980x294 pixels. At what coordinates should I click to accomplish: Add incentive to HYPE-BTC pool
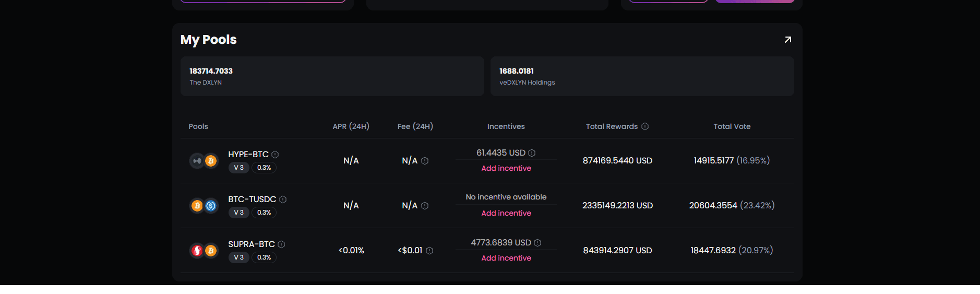pos(506,168)
